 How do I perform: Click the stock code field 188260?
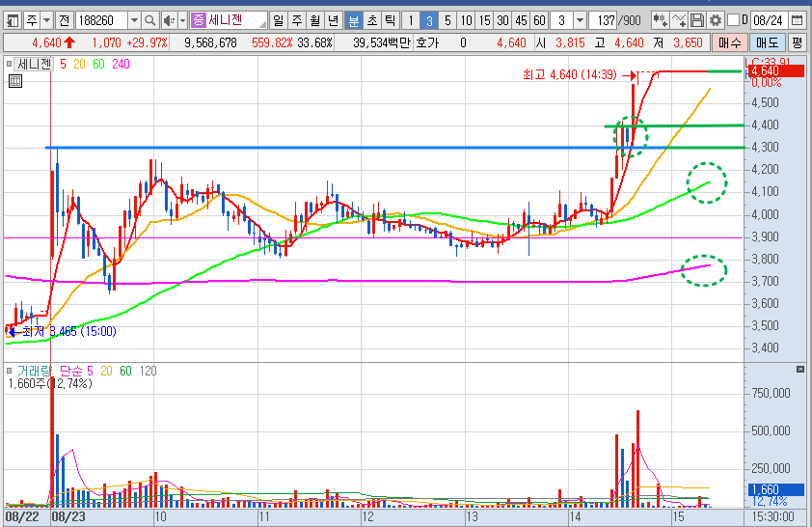point(101,20)
